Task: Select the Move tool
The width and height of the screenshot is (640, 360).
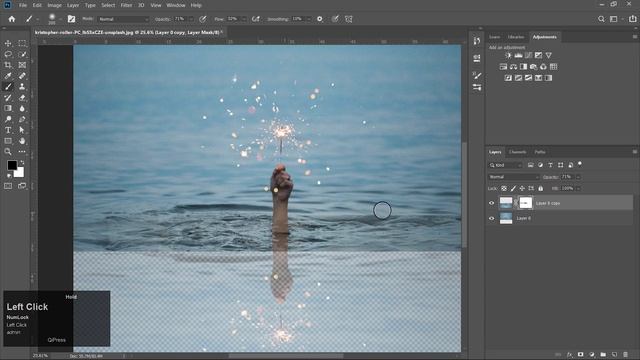Action: pos(8,43)
